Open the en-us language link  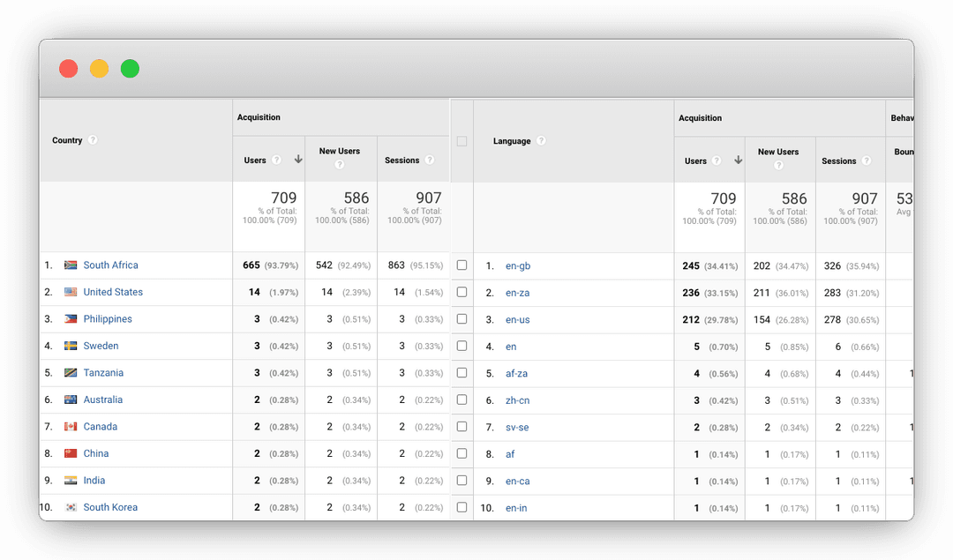[517, 319]
